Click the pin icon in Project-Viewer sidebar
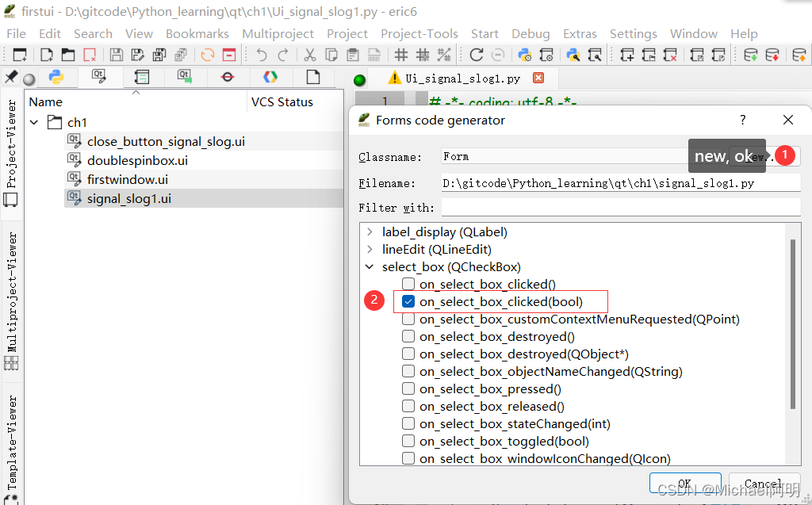812x505 pixels. point(11,77)
